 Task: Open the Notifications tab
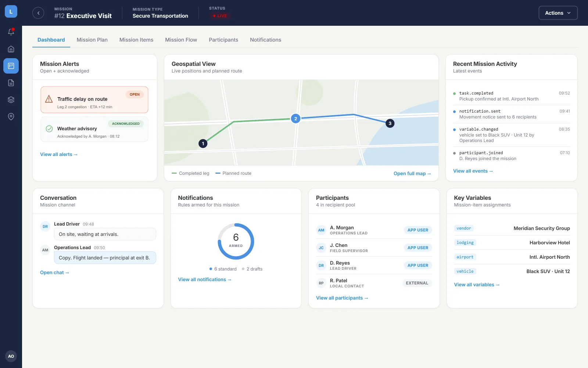coord(266,40)
